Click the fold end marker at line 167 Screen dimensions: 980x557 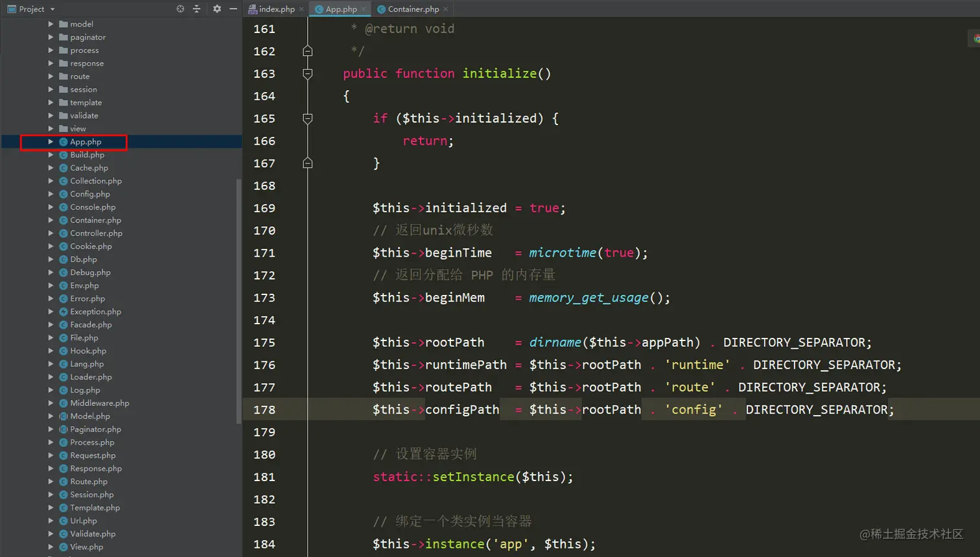308,163
